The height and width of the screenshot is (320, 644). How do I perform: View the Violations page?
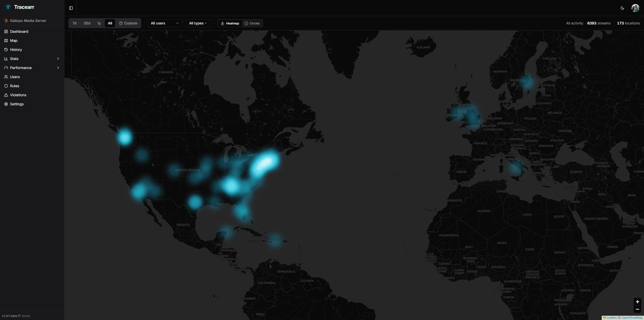tap(18, 95)
